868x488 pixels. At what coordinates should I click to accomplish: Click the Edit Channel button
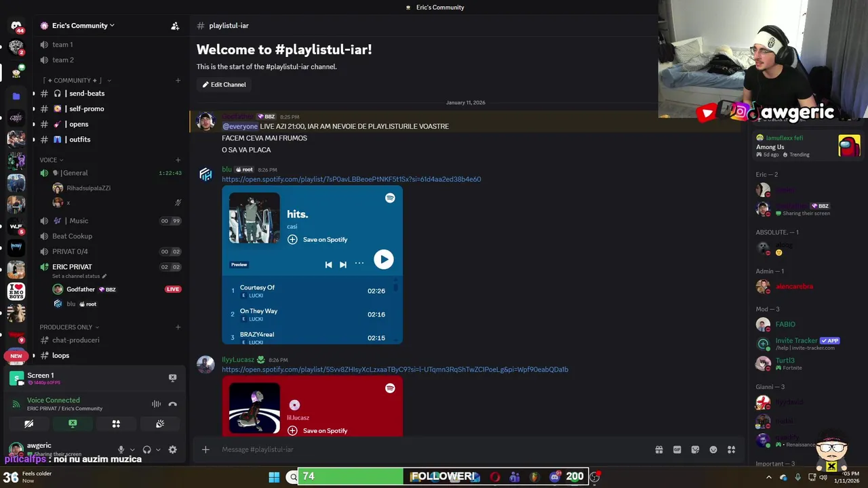(x=224, y=85)
